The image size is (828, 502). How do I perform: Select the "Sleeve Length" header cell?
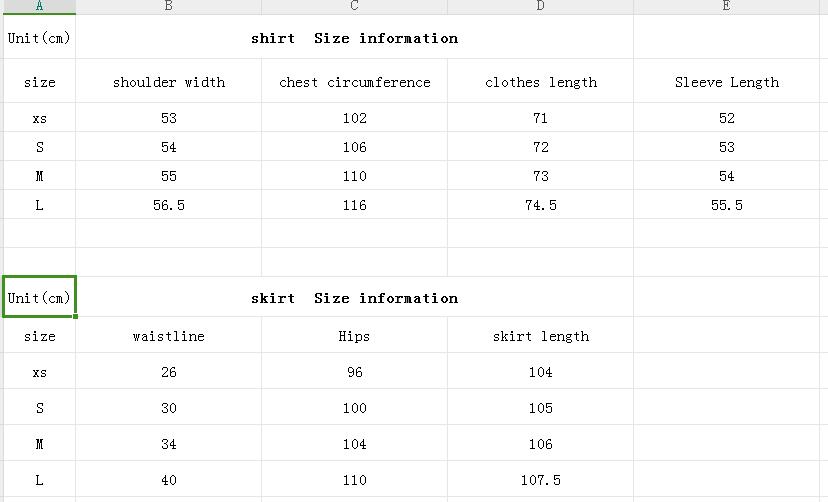click(726, 82)
